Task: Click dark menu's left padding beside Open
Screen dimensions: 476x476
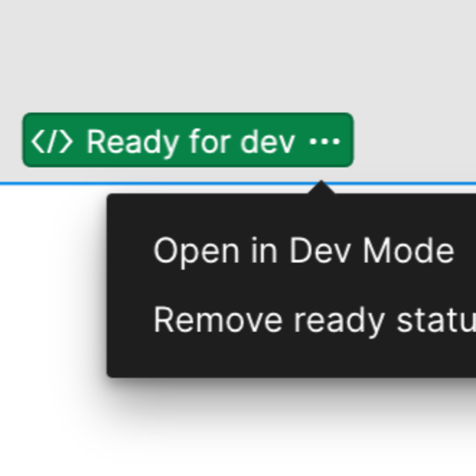Action: point(130,251)
